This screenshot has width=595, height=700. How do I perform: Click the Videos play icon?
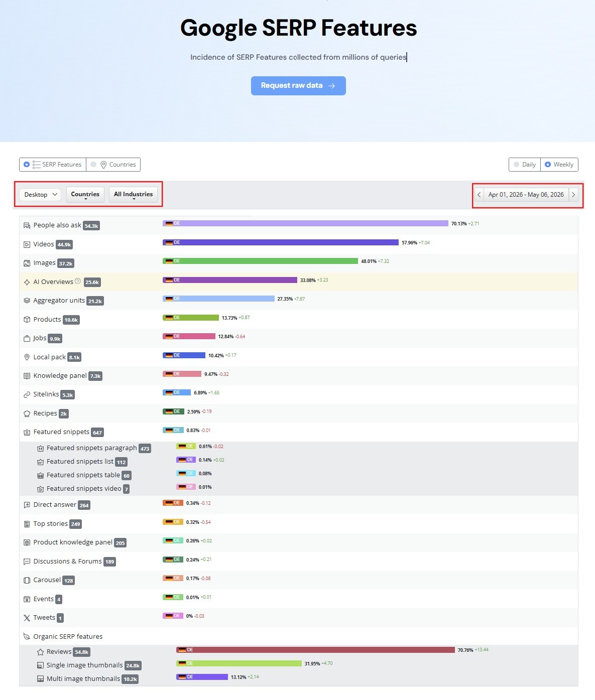click(27, 245)
